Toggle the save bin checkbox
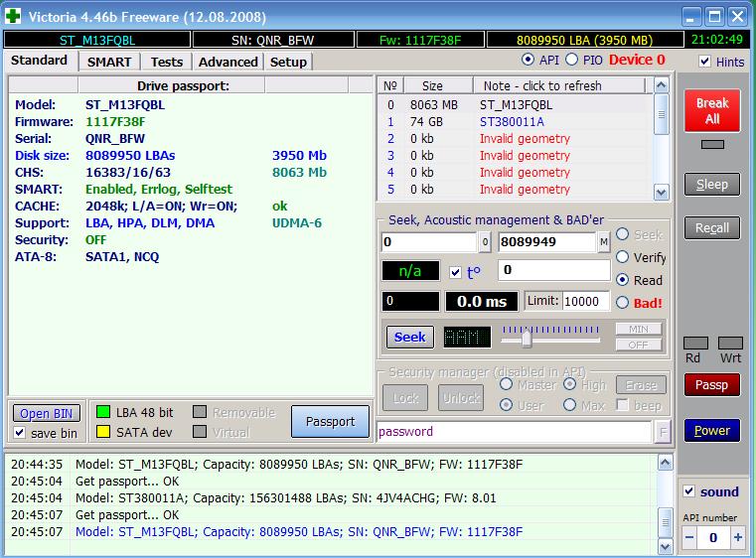This screenshot has width=756, height=558. click(19, 432)
